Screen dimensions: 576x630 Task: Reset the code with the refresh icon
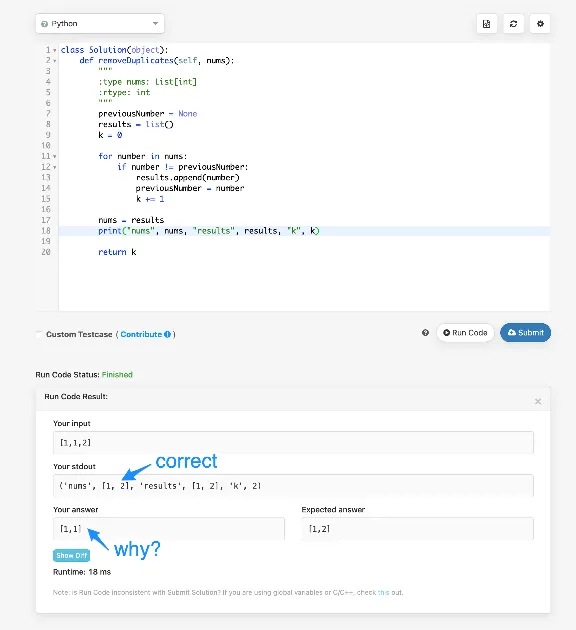point(513,24)
